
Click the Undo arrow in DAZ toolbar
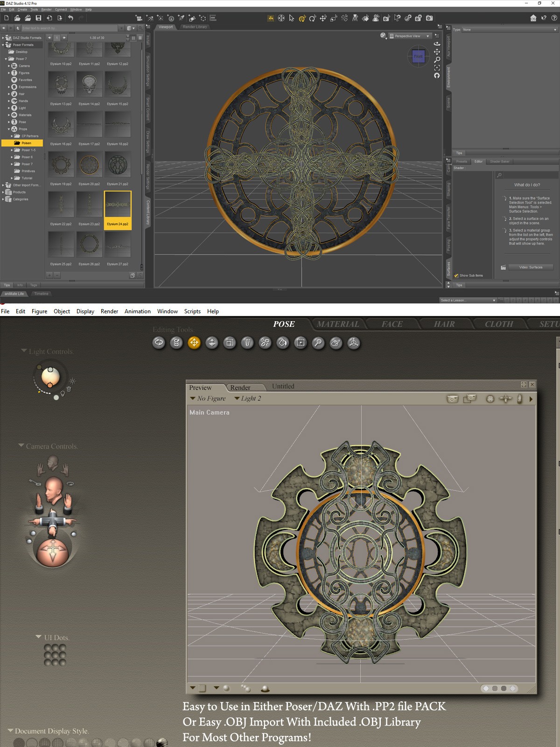click(x=70, y=18)
